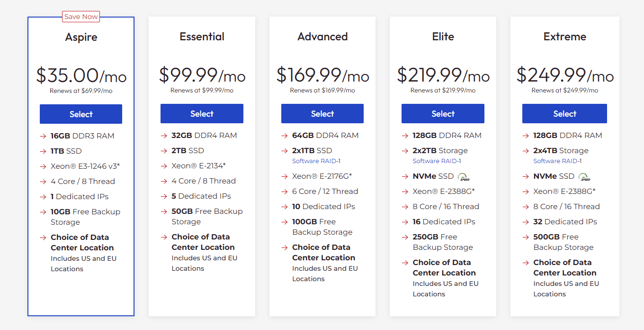
Task: Click the SPEED badge beside Elite's NVMe SSD
Action: click(464, 176)
